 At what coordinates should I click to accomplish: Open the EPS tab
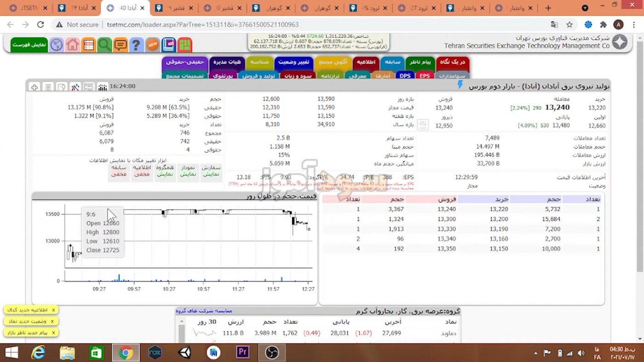[425, 76]
